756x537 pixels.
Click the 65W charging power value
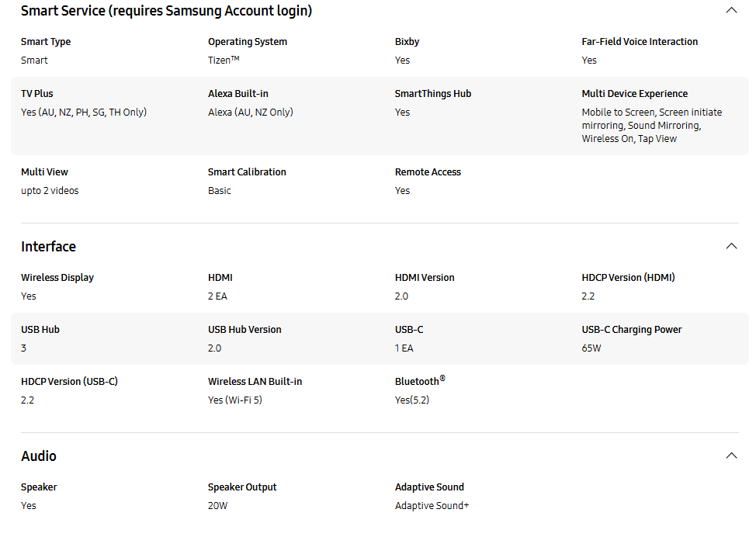click(x=591, y=348)
